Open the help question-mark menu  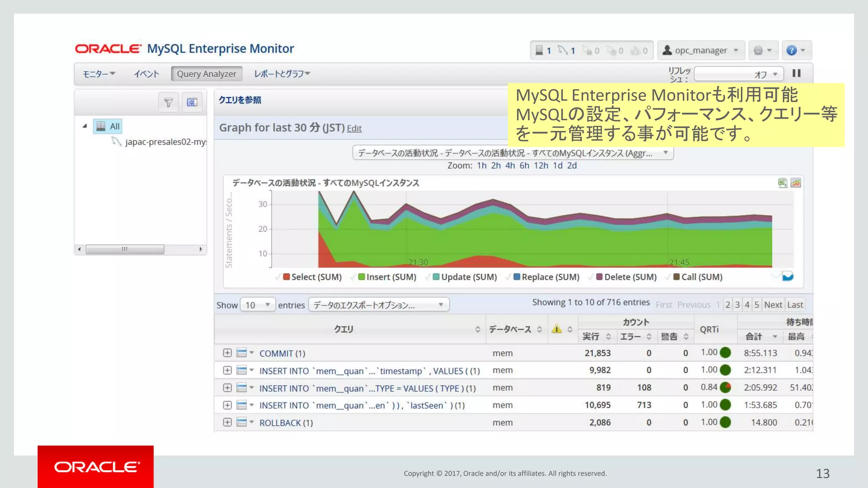click(x=796, y=50)
